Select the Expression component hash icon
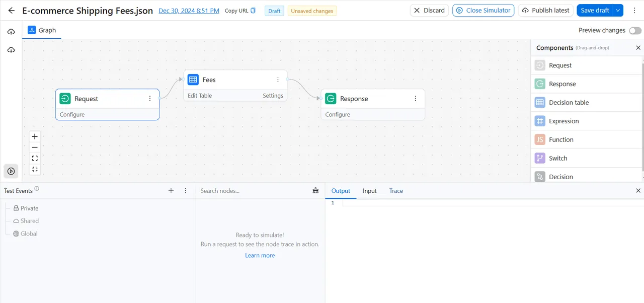Viewport: 644px width, 303px height. click(540, 121)
